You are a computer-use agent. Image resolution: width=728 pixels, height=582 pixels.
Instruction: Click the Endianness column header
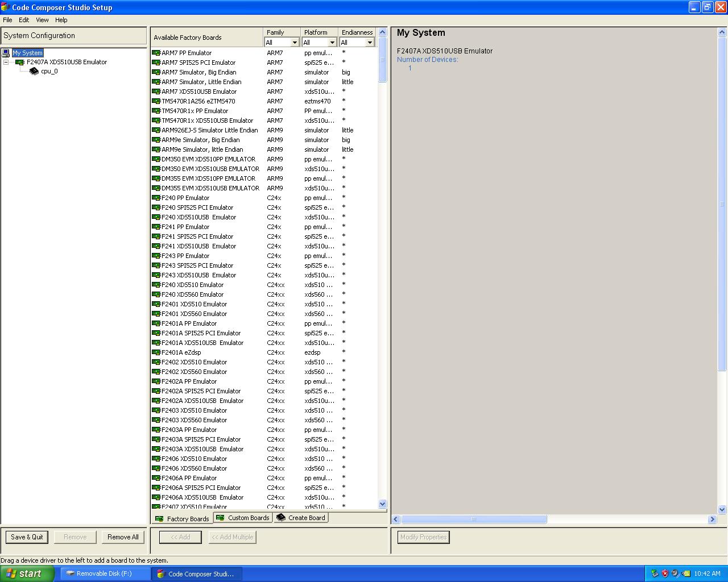(357, 32)
